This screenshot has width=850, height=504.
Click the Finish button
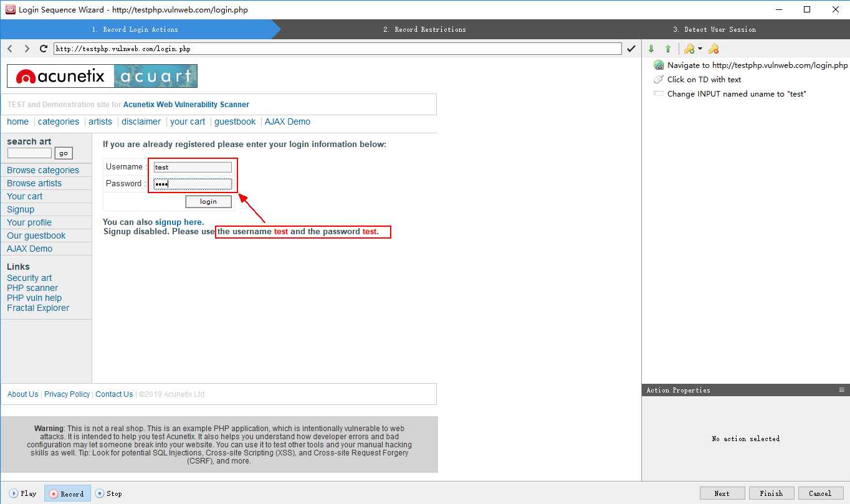pos(771,493)
